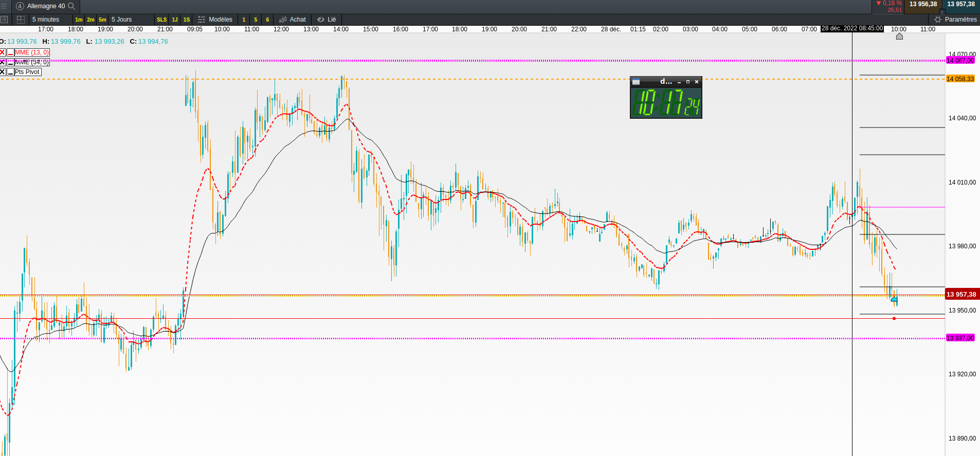
Task: Open the Modèles templates menu
Action: [215, 20]
